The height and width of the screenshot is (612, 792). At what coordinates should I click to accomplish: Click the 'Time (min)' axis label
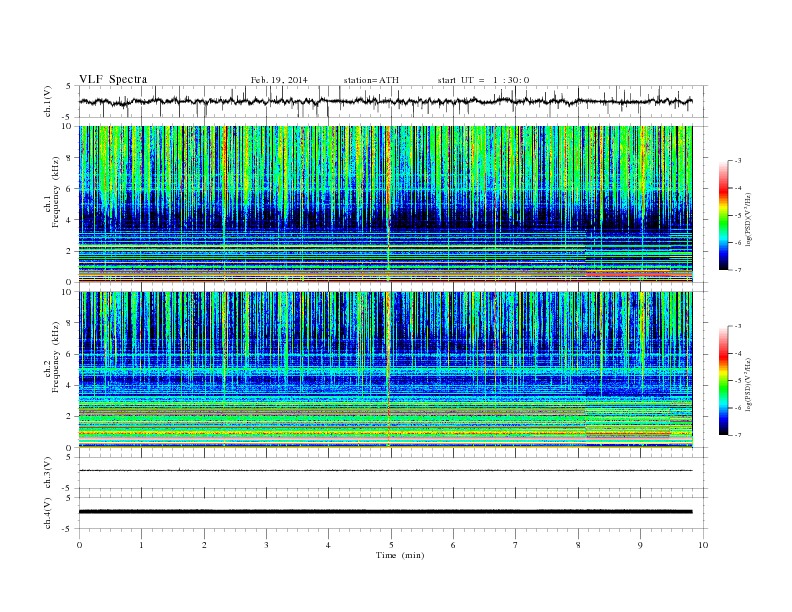[x=400, y=555]
